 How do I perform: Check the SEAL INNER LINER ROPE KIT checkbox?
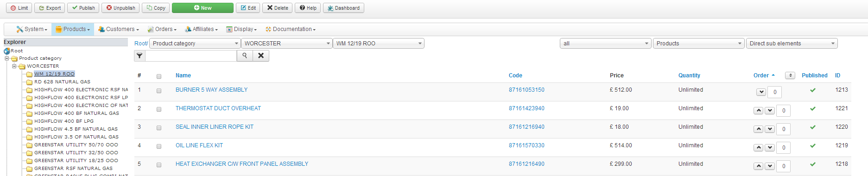159,128
